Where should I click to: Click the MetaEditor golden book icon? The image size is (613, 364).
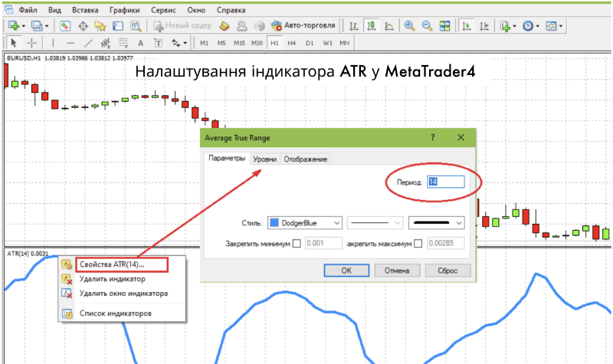pyautogui.click(x=224, y=26)
